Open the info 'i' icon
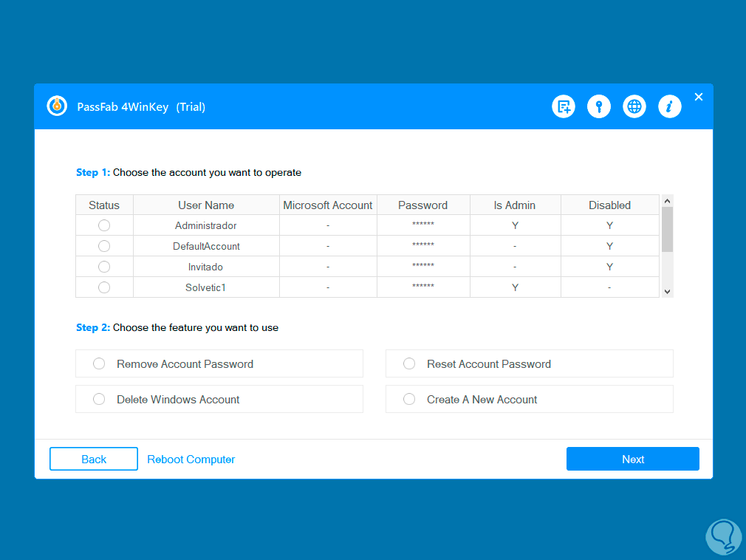The width and height of the screenshot is (746, 560). 670,106
